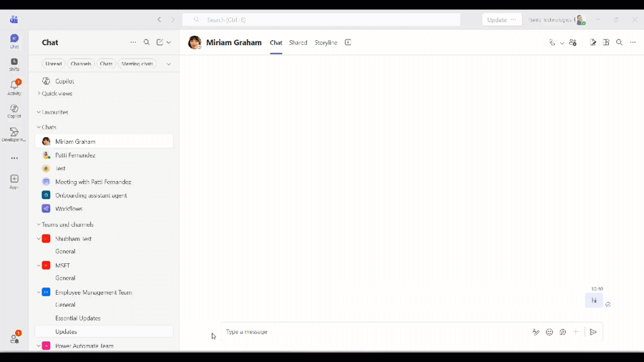Viewport: 644px width, 362px height.
Task: Add people to the conversation
Action: click(573, 42)
